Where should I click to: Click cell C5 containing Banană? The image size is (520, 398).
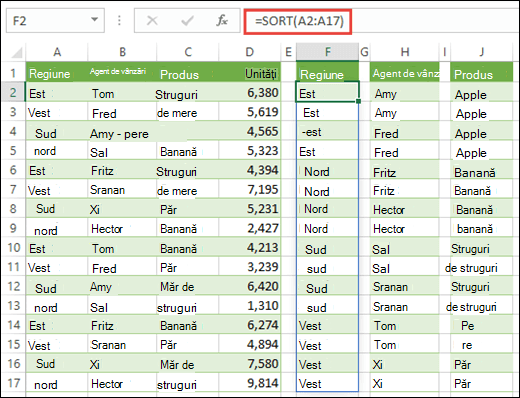(188, 150)
